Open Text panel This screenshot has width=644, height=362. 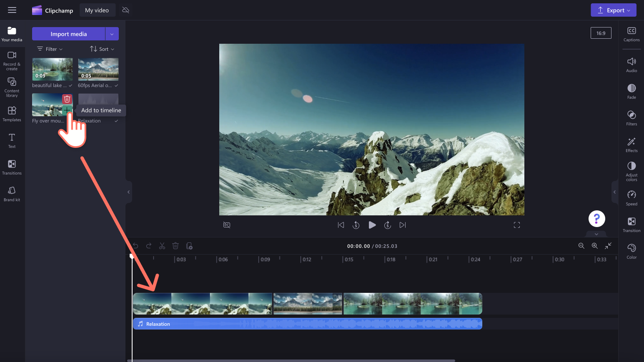click(12, 141)
